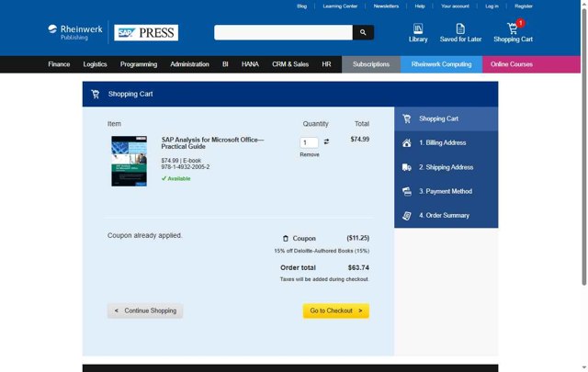Select the Shopping Cart step in the sidebar
Screen dimensions: 588x372
446,118
